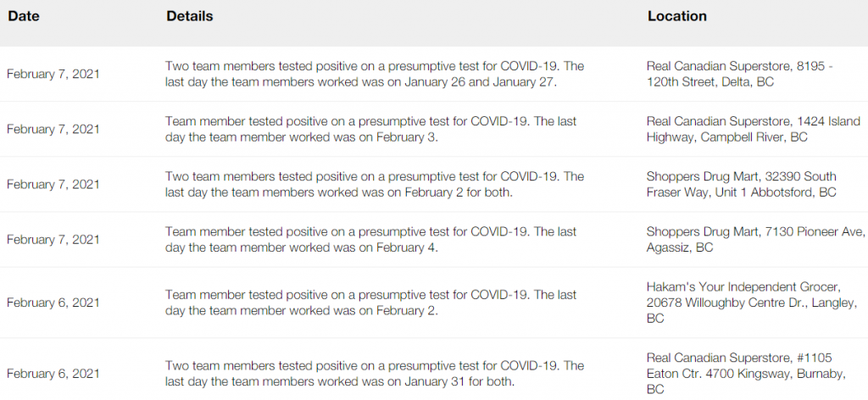Select the February 6, 2021 date for Langley
The width and height of the screenshot is (868, 400).
pos(53,303)
